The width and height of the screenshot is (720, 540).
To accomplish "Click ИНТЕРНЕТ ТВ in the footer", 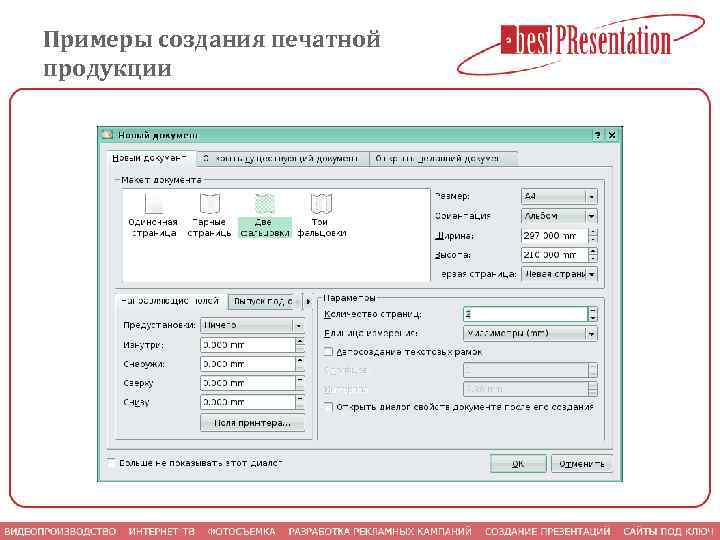I will pyautogui.click(x=162, y=531).
